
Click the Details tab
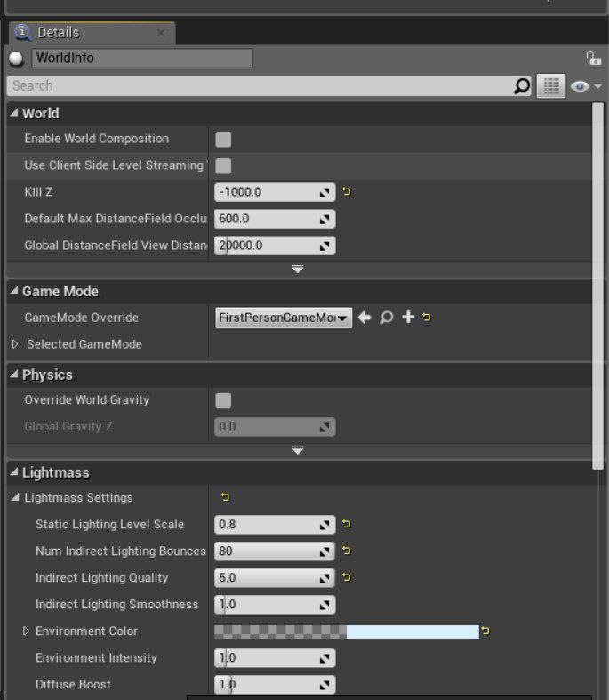92,33
